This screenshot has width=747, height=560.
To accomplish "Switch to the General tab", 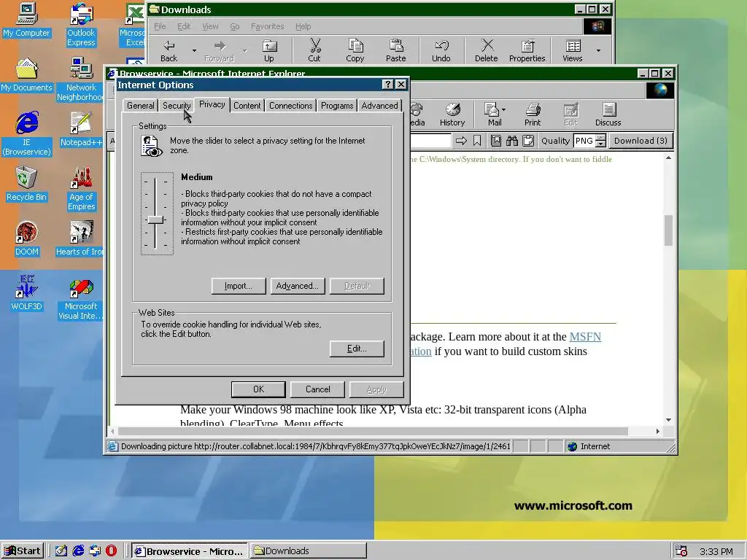I will [x=141, y=106].
